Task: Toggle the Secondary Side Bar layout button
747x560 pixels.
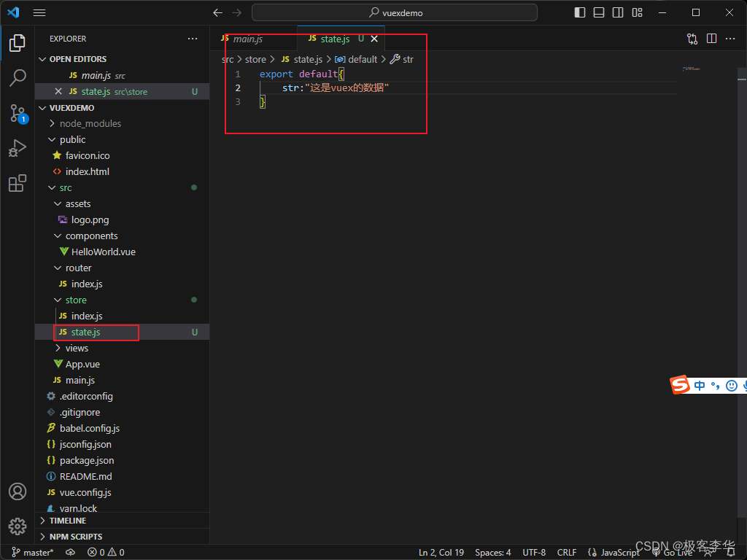Action: click(618, 12)
